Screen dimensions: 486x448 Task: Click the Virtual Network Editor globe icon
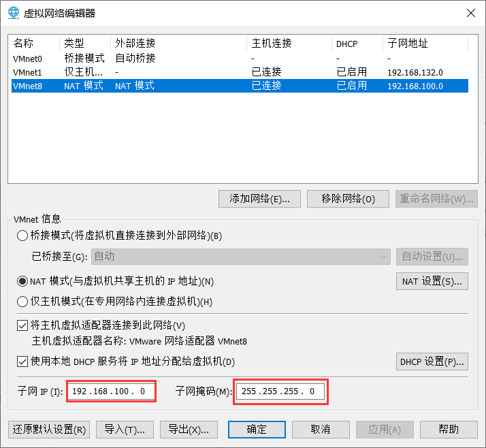14,13
